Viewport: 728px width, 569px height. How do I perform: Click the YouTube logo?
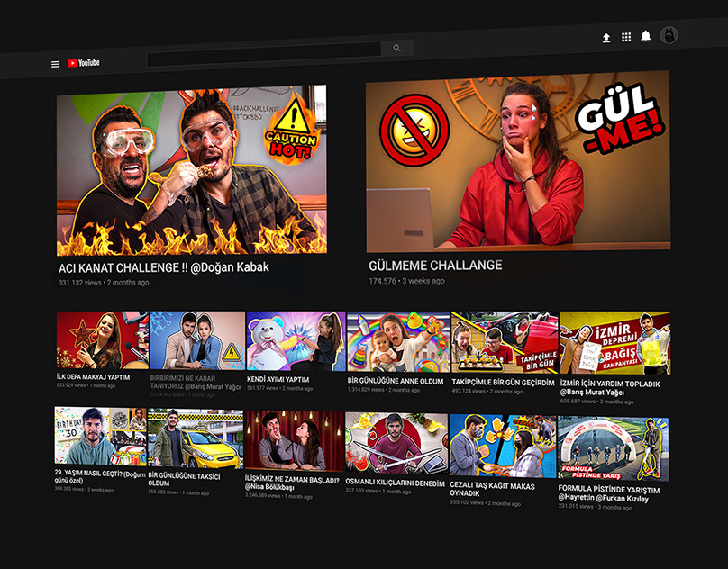(84, 63)
